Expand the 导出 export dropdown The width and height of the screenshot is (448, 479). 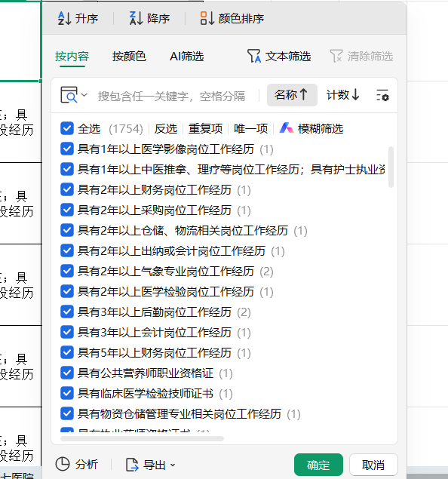(x=173, y=465)
